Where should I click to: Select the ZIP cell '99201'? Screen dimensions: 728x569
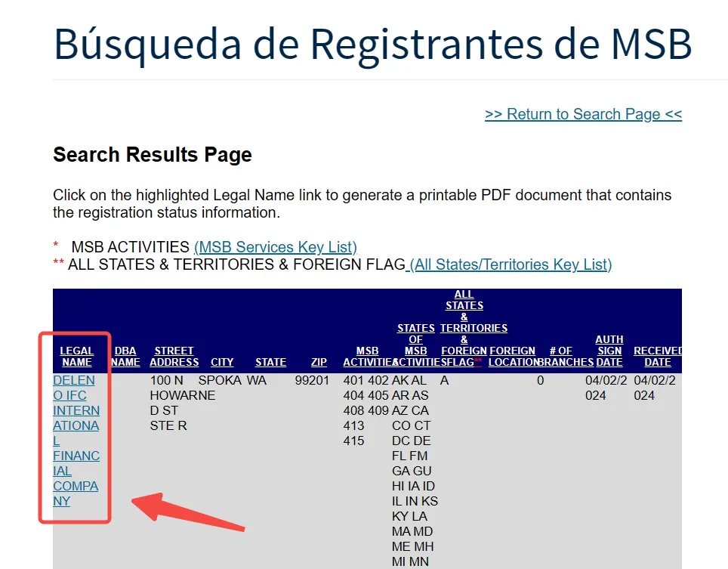point(312,380)
